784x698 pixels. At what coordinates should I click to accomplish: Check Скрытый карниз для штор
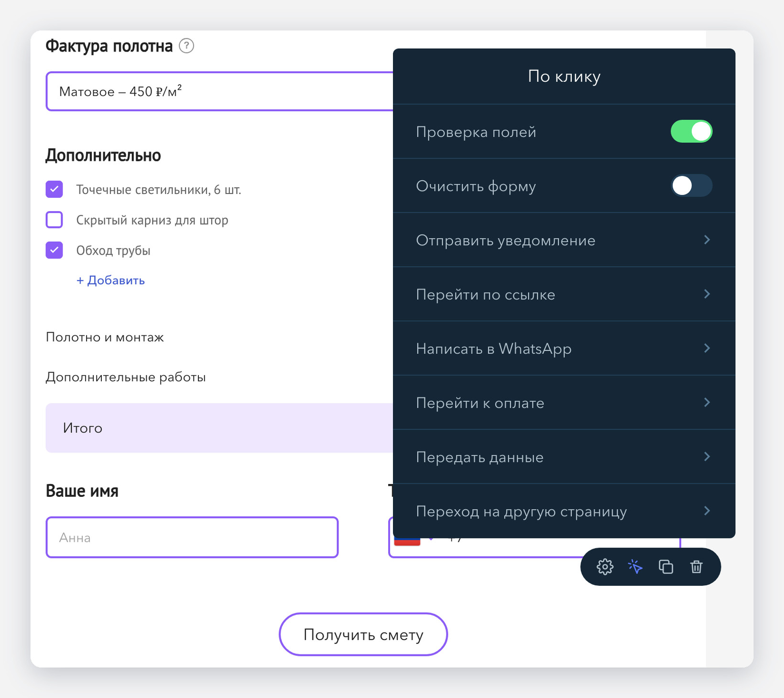[54, 220]
